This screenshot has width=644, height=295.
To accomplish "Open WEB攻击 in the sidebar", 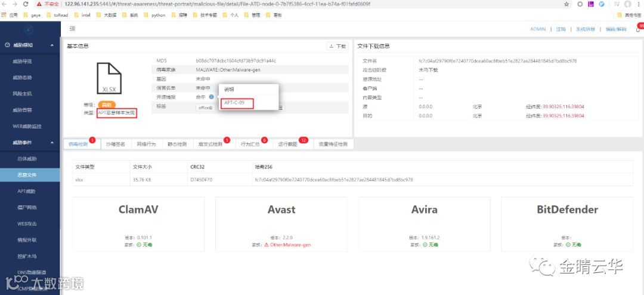I will click(x=27, y=224).
